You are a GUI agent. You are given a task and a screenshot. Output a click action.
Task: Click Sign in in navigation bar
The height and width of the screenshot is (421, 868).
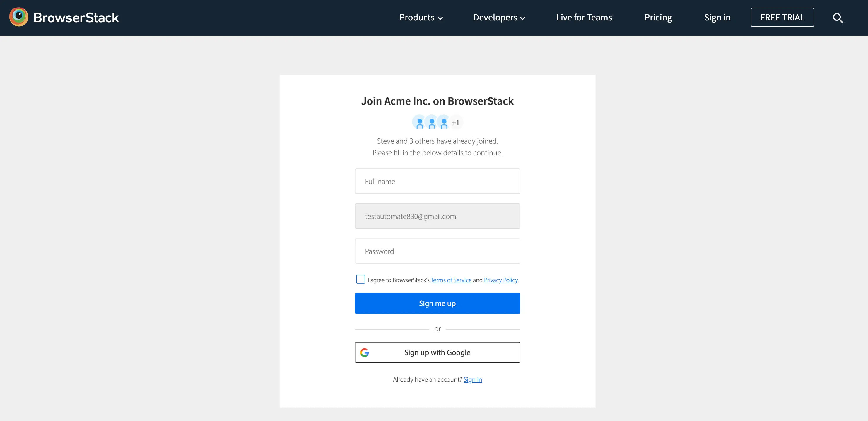[717, 18]
